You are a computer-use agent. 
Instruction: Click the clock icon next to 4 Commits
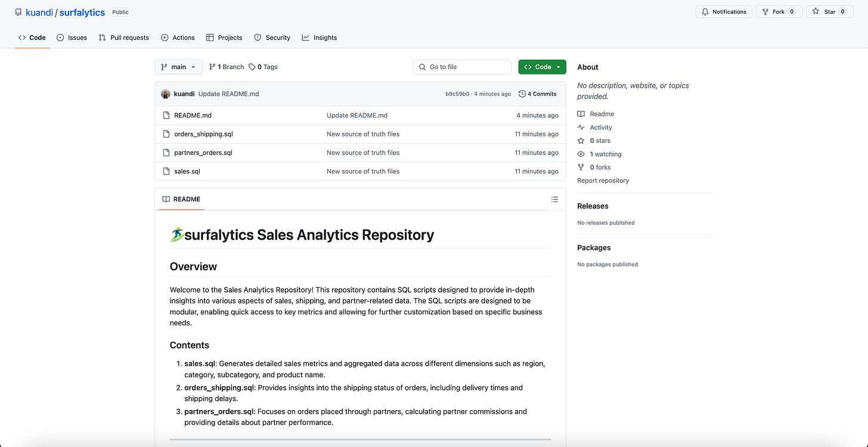(522, 94)
